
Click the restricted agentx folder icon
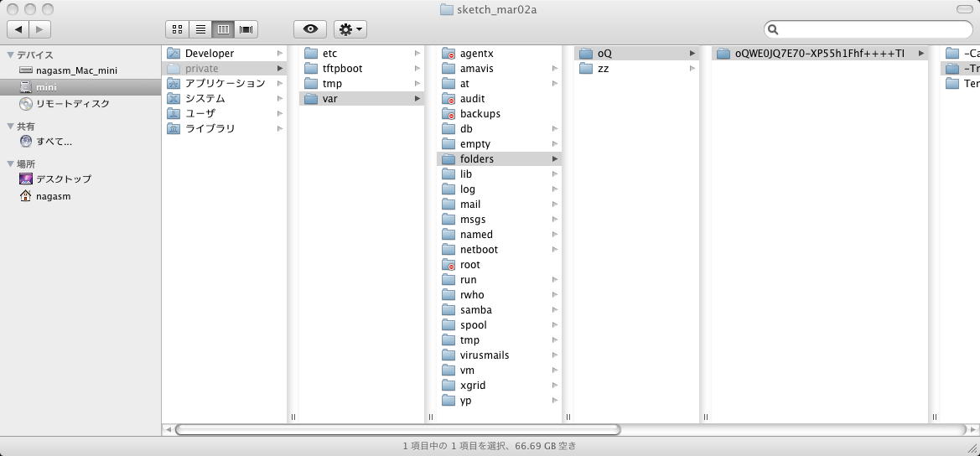tap(449, 53)
